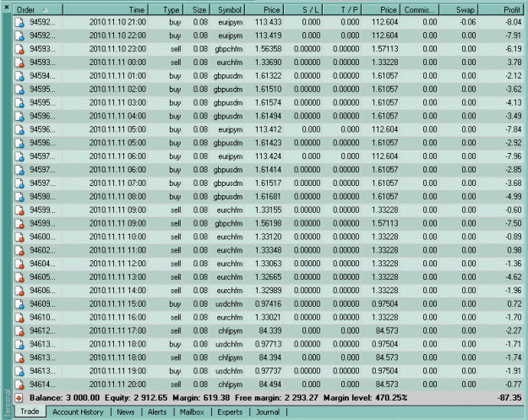Click the order icon on the 06:00 eurjpym row
The height and width of the screenshot is (420, 528).
pyautogui.click(x=19, y=156)
